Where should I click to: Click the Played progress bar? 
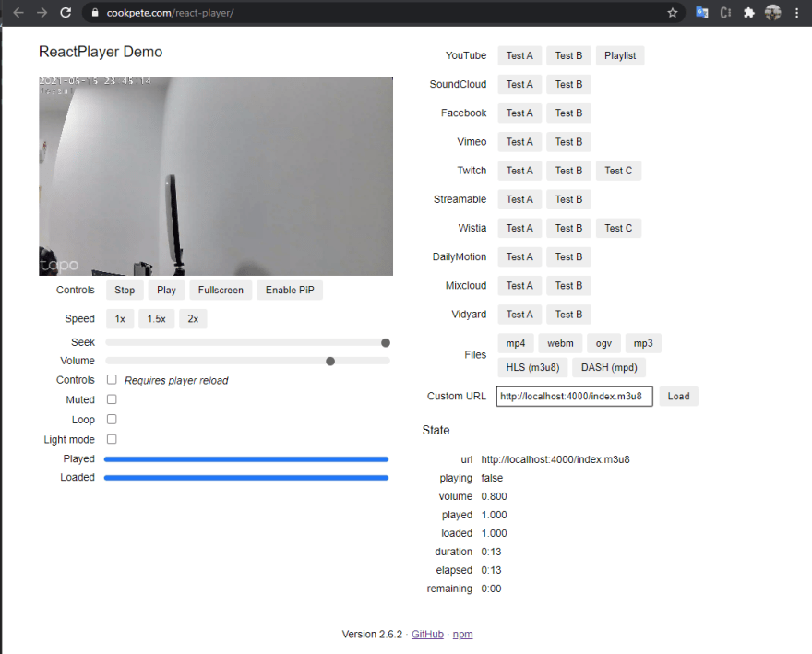246,459
